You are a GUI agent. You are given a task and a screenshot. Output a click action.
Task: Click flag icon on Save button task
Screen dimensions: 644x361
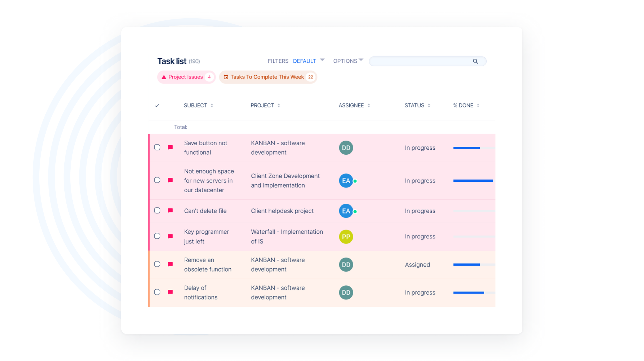coord(170,147)
